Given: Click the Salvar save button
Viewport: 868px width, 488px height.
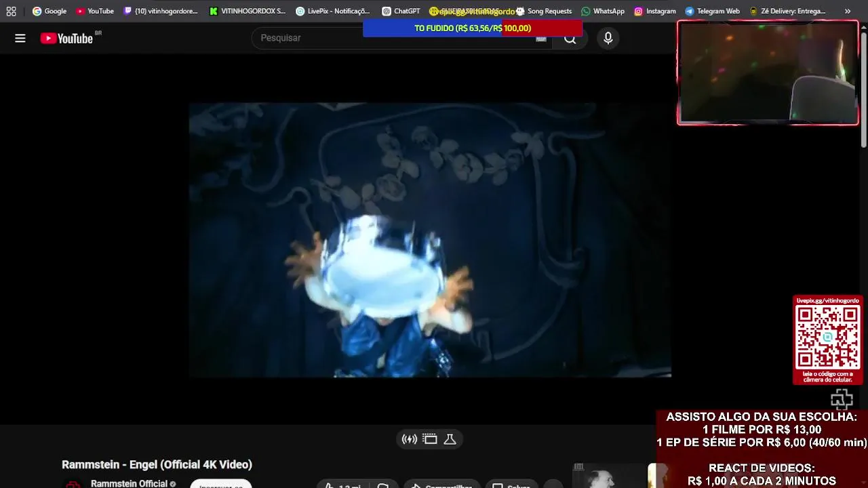Looking at the screenshot, I should 511,485.
